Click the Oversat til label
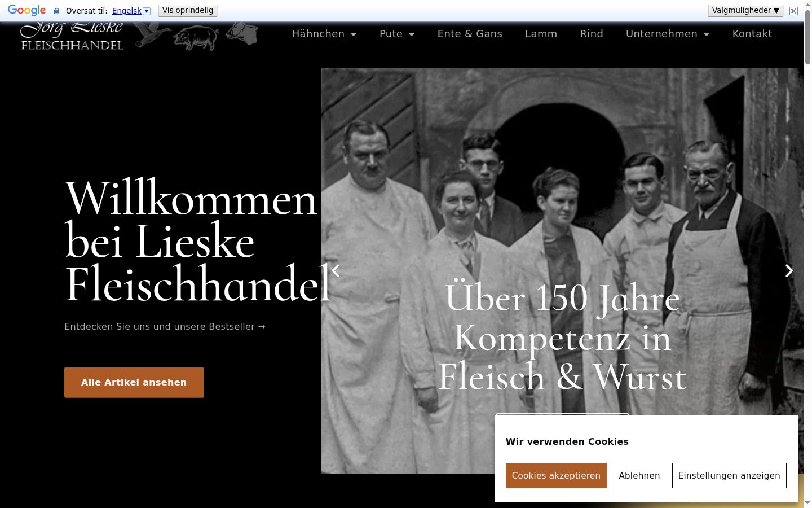This screenshot has height=508, width=812. (x=87, y=11)
